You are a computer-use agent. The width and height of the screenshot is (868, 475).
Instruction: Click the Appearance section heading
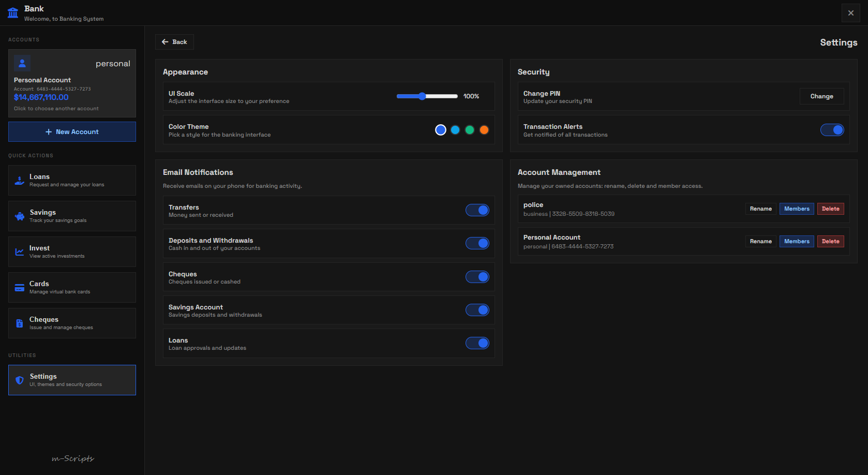point(185,72)
